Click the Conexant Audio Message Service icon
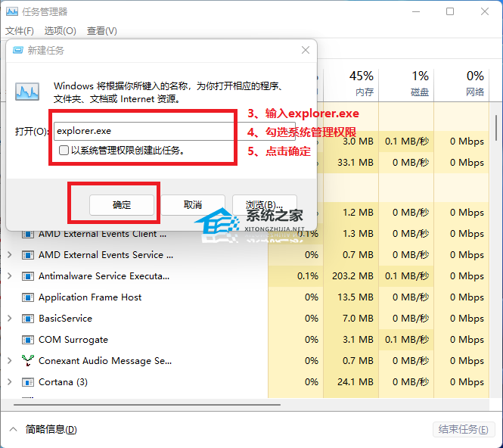The image size is (503, 448). coord(28,361)
